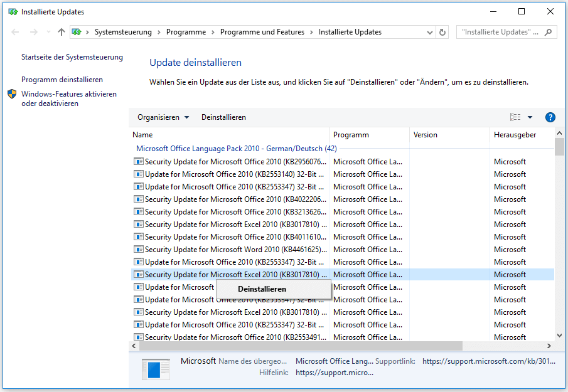
Task: Click the Back navigation arrow
Action: pyautogui.click(x=16, y=32)
